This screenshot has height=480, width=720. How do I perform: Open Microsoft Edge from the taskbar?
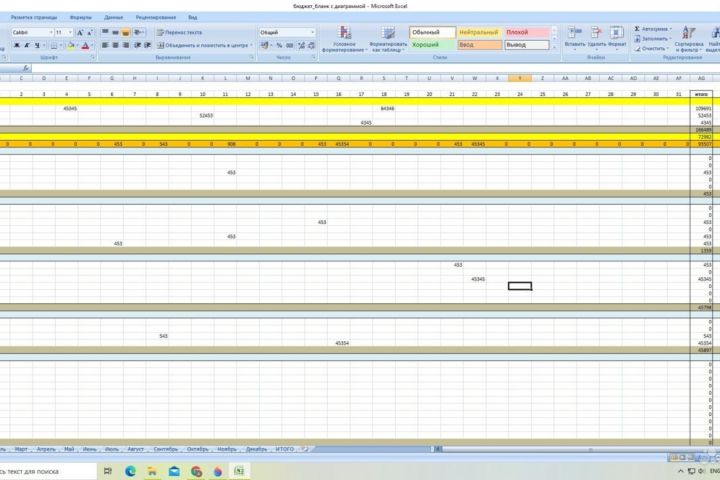tap(130, 471)
